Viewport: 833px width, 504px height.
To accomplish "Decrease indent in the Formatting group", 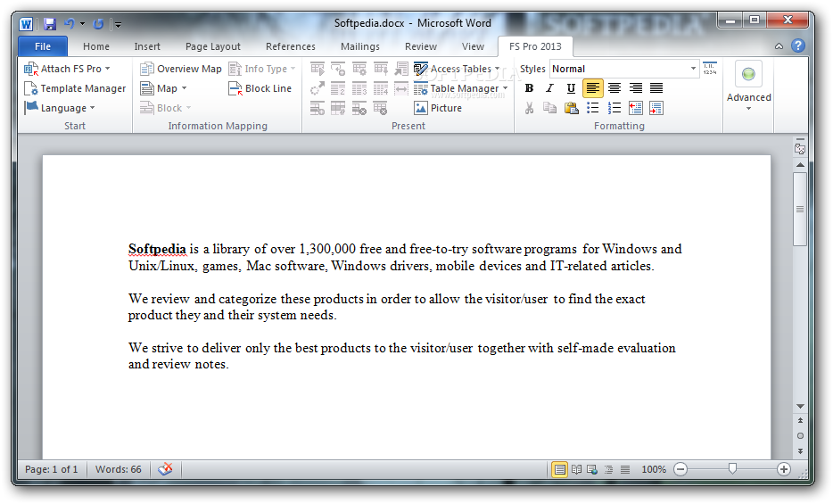I will coord(635,108).
